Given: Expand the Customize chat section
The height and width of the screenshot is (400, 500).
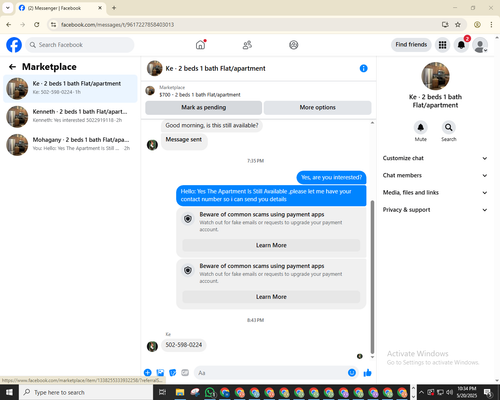Looking at the screenshot, I should pyautogui.click(x=435, y=158).
